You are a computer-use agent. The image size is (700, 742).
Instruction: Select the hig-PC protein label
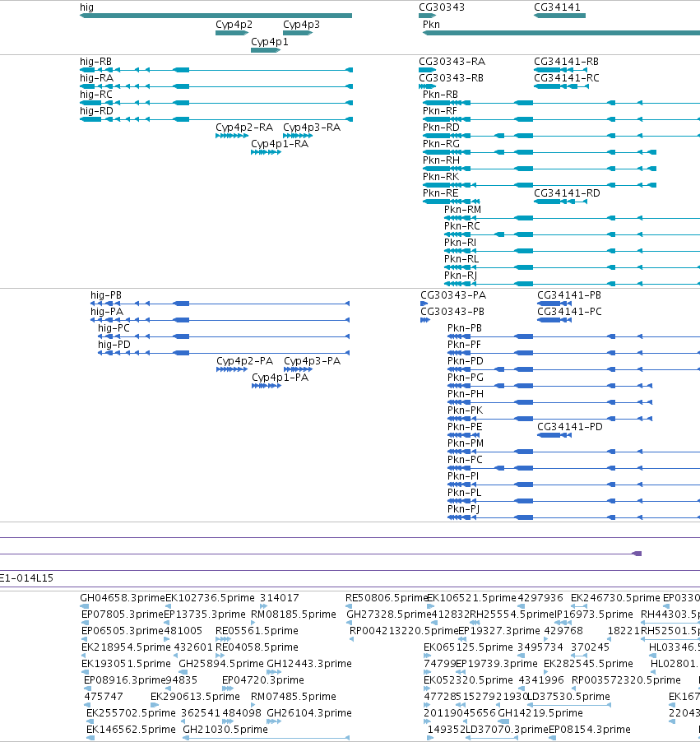[x=114, y=328]
